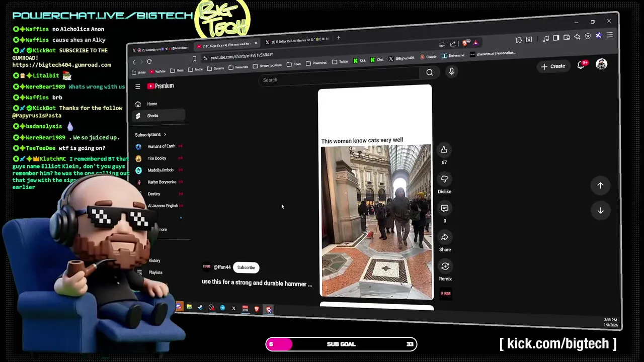This screenshot has height=362, width=644.
Task: Open Humans of Earth subscription
Action: 159,146
